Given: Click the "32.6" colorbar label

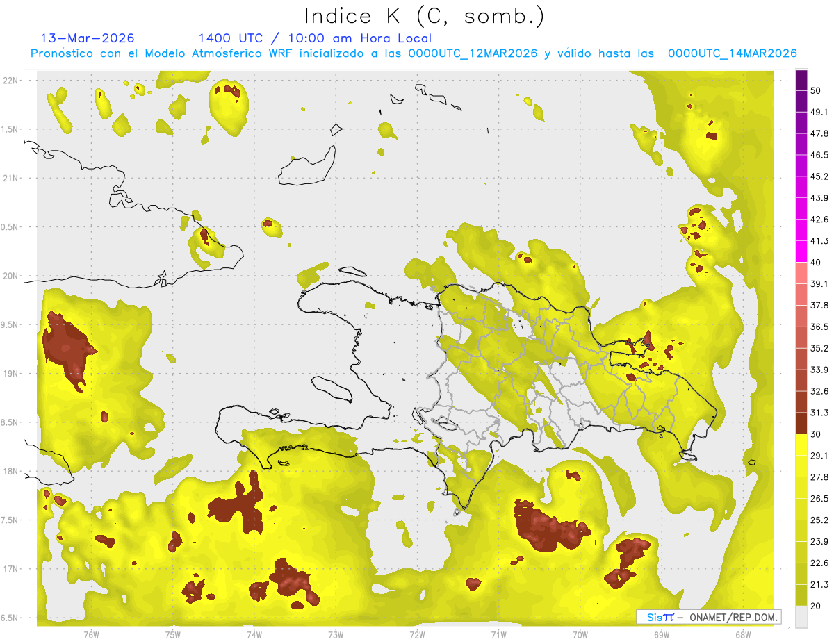Looking at the screenshot, I should click(819, 391).
